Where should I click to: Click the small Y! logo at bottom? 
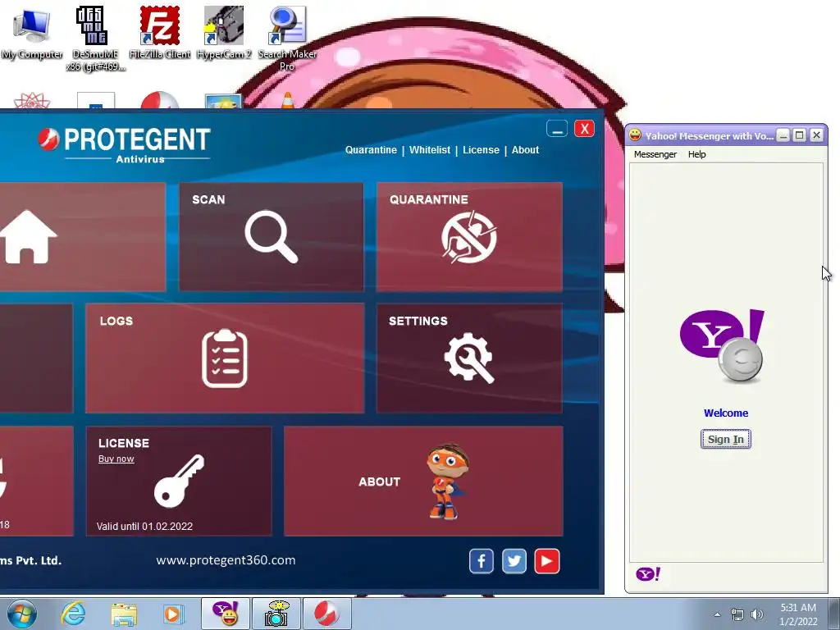click(648, 574)
